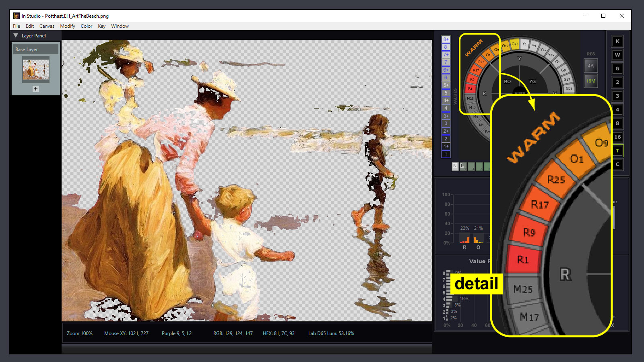Click the 3 button in right column

(617, 96)
